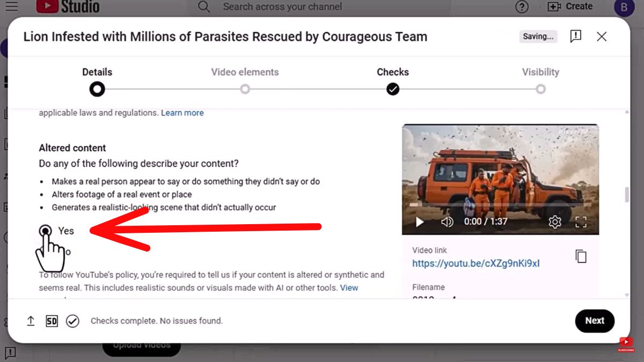The width and height of the screenshot is (644, 362).
Task: Click the SD processing status icon
Action: [52, 321]
